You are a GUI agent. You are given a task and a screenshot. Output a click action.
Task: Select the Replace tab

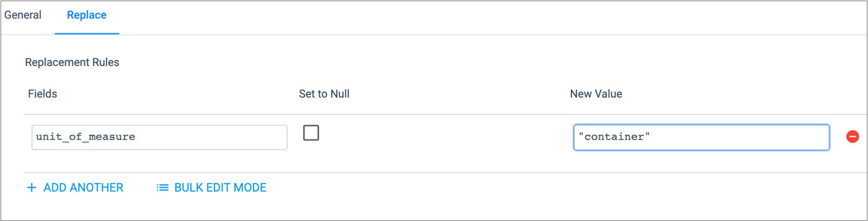[87, 15]
